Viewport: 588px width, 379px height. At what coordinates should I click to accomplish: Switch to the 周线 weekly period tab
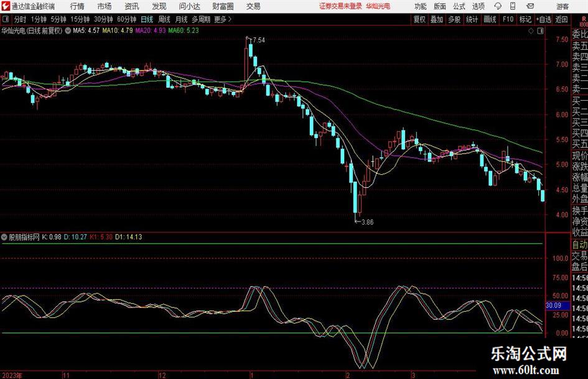point(164,19)
